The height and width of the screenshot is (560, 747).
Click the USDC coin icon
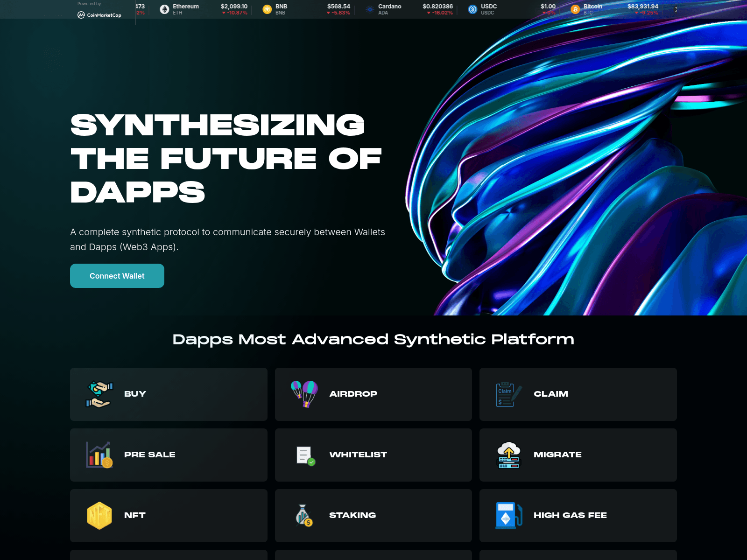point(472,9)
